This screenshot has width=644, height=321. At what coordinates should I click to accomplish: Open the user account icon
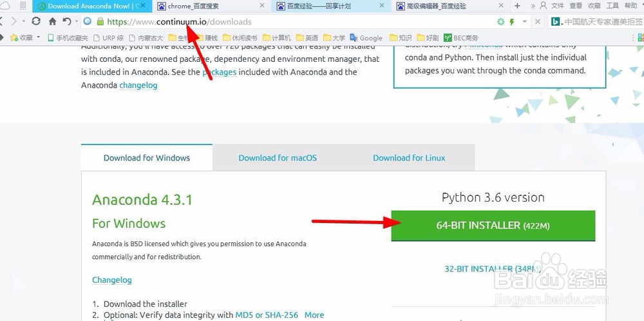pos(544,6)
